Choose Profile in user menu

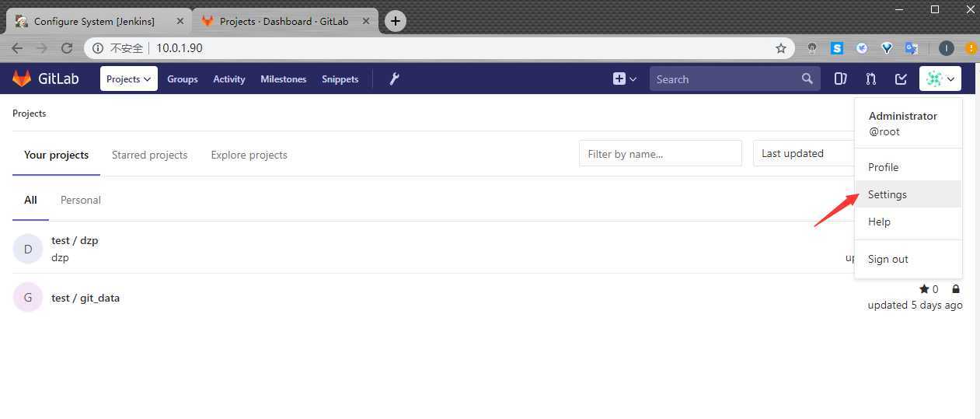click(x=908, y=167)
